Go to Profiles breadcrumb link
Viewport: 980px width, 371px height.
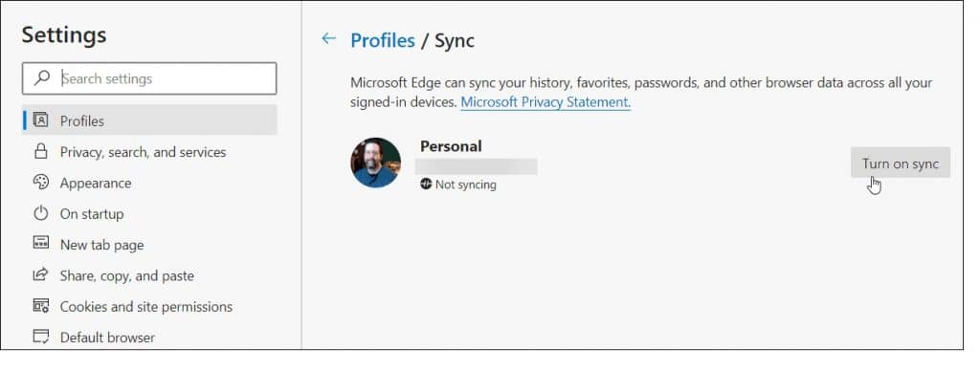tap(383, 40)
